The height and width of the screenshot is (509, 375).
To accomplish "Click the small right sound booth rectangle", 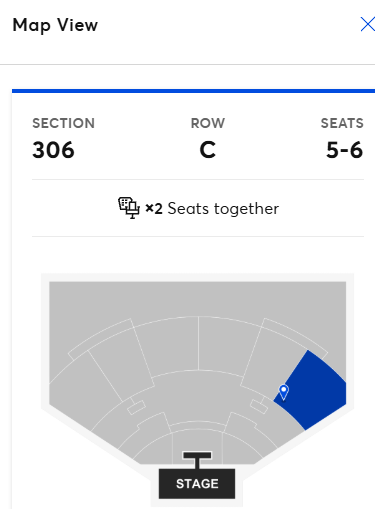I will point(259,406).
